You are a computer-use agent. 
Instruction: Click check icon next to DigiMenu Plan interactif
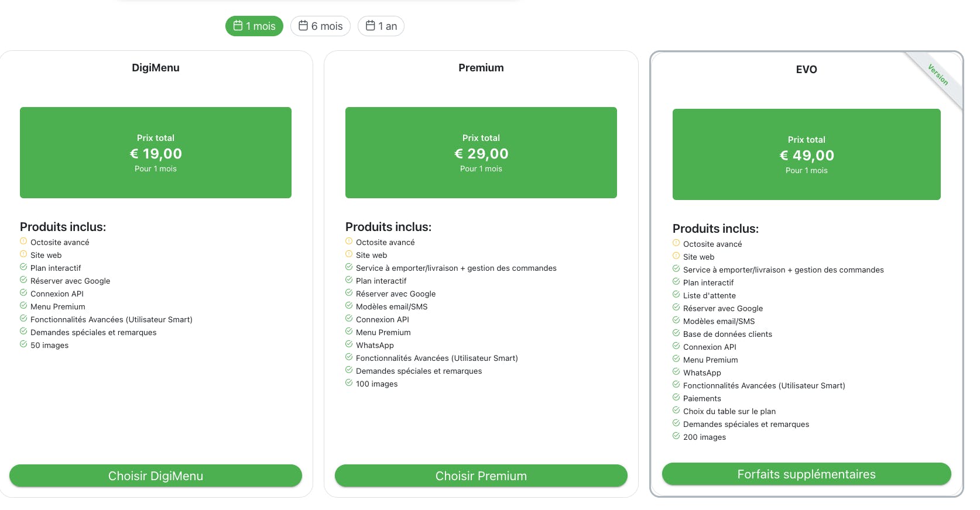23,267
